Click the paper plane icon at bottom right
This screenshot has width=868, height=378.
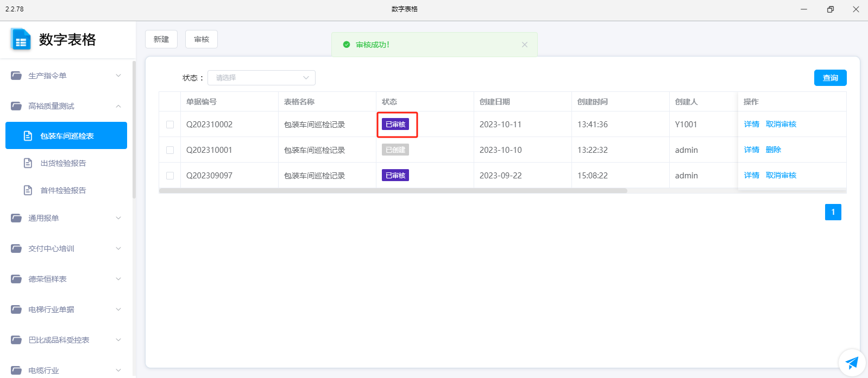click(x=852, y=362)
